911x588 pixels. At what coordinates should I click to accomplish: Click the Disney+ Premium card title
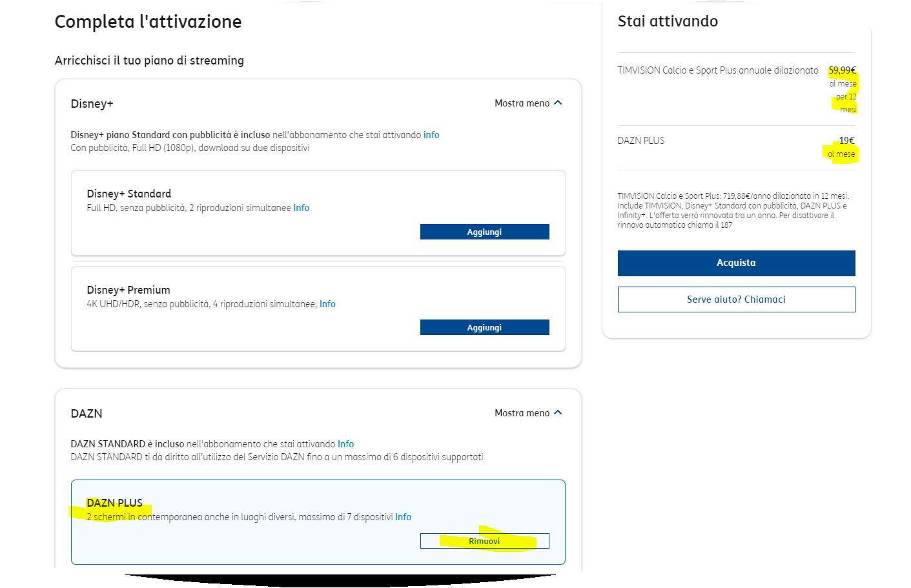coord(128,290)
